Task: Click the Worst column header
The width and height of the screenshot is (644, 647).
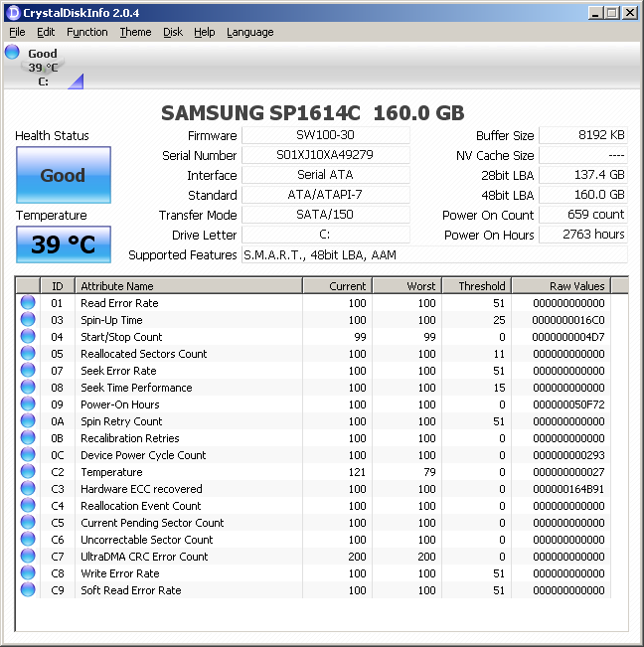Action: pos(407,286)
